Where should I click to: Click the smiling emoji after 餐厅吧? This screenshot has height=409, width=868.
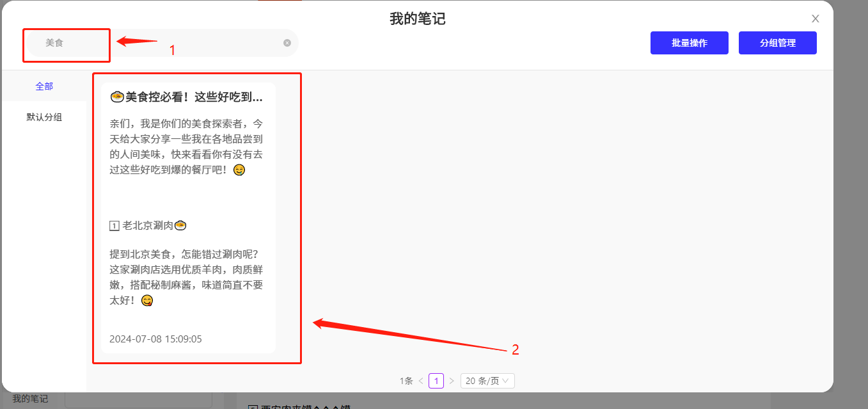[239, 170]
